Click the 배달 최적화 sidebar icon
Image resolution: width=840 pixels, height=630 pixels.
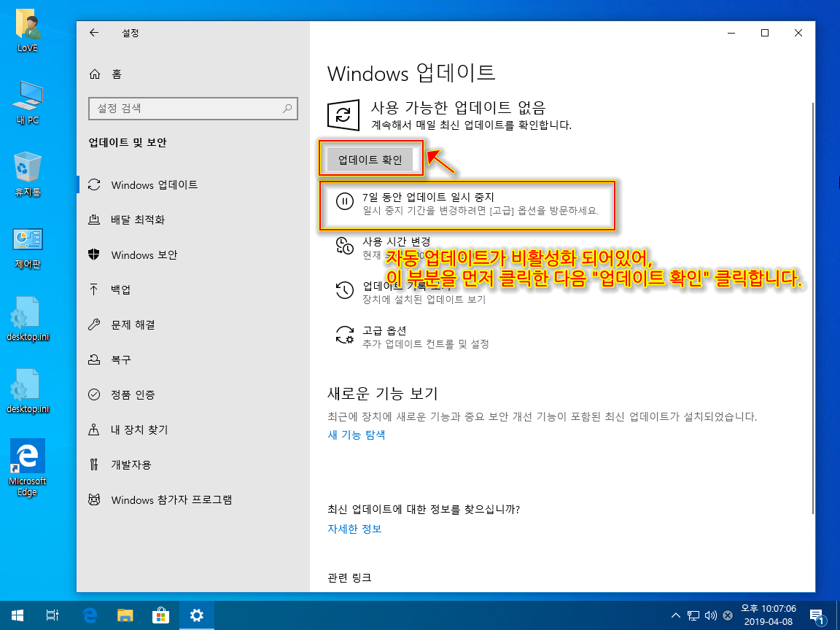click(x=94, y=219)
